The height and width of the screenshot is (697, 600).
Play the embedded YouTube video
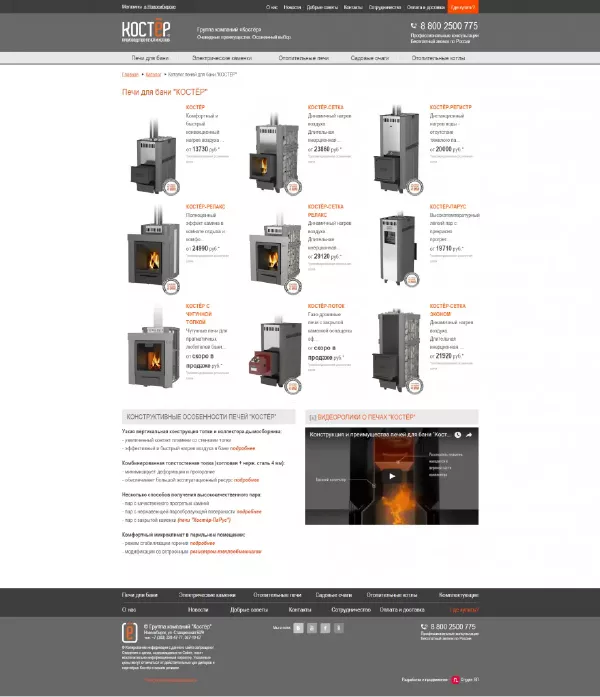point(392,476)
